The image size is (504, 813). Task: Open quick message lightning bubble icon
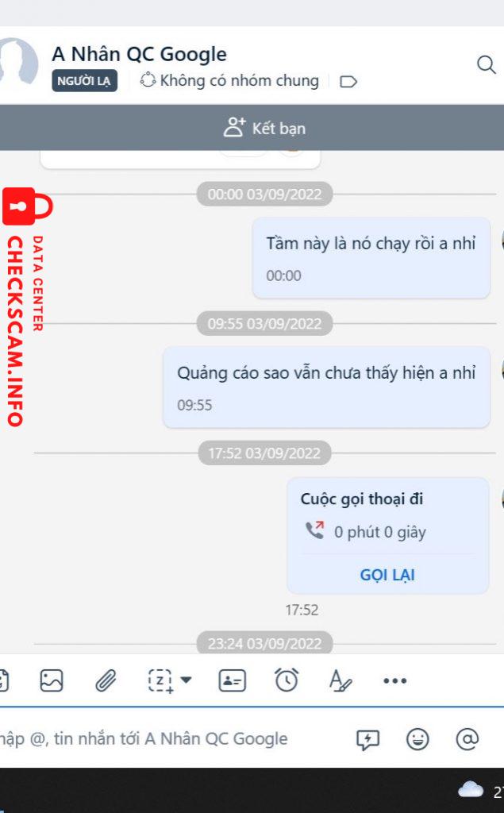(x=367, y=739)
